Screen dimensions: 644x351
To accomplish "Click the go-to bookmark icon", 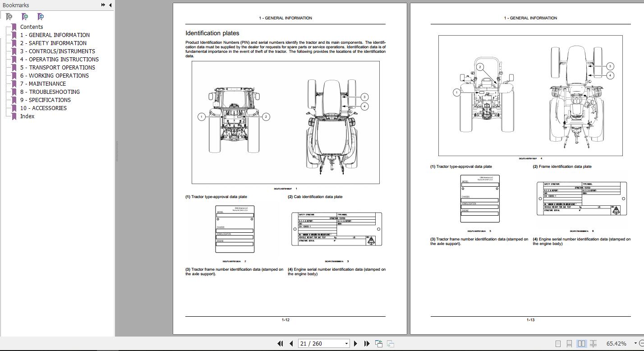I will (x=40, y=17).
